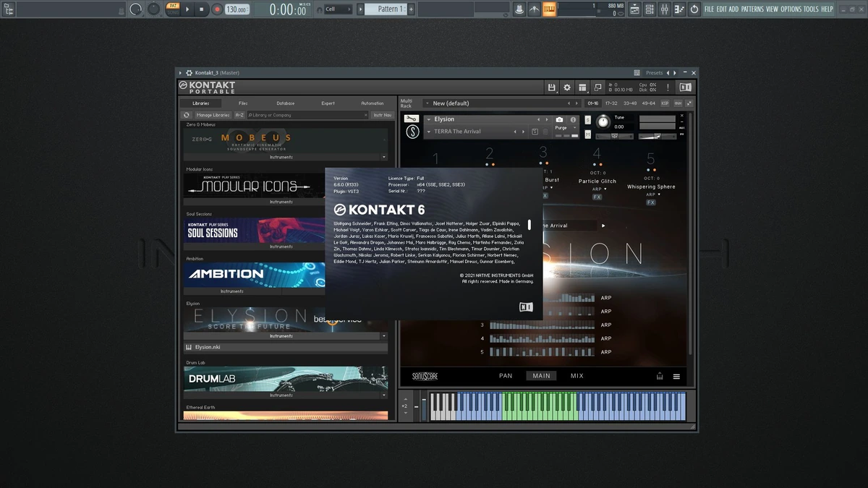The image size is (868, 488).
Task: Click the keyboard icon beside Presets
Action: point(637,72)
